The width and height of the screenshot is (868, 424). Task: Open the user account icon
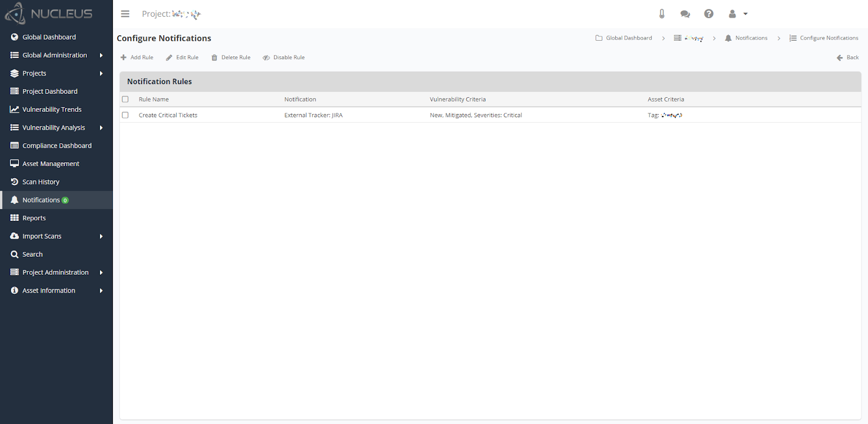732,14
